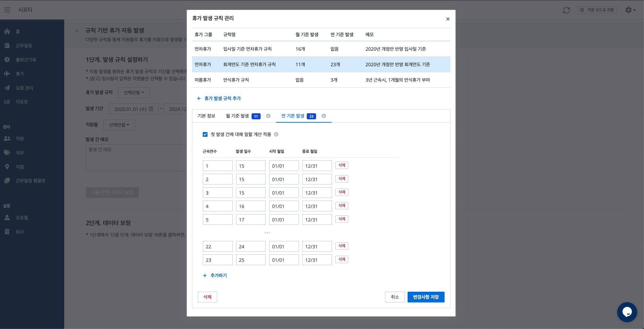Image resolution: width=644 pixels, height=329 pixels.
Task: Delete the row with 근속연수 22
Action: click(342, 246)
